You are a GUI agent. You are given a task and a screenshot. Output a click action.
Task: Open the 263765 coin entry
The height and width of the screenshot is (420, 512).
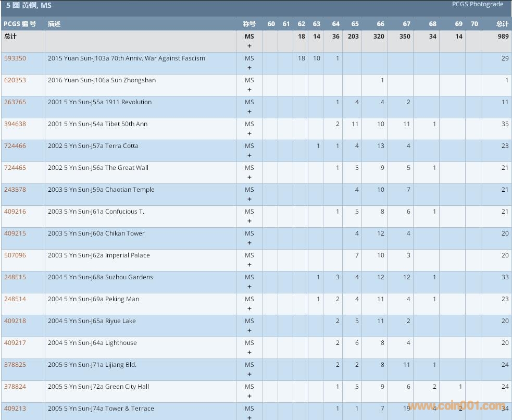tap(15, 102)
